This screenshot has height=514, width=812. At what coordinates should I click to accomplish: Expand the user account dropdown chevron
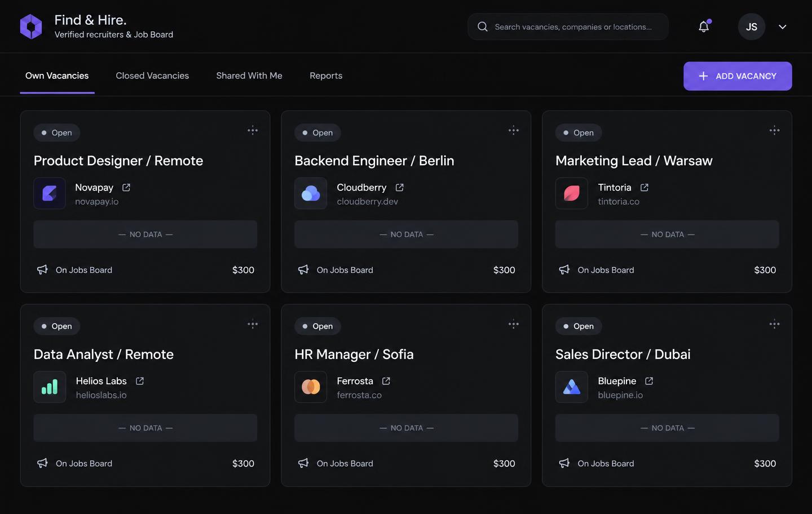click(783, 27)
